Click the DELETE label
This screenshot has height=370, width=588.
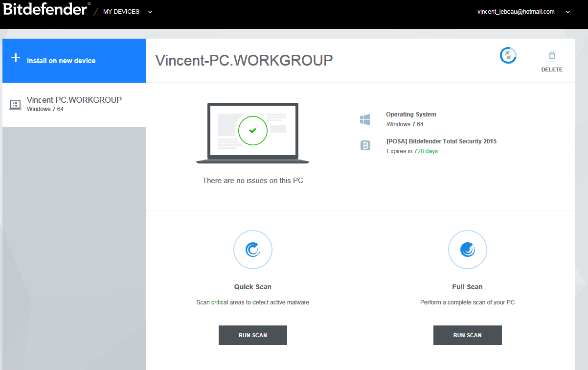(x=552, y=69)
